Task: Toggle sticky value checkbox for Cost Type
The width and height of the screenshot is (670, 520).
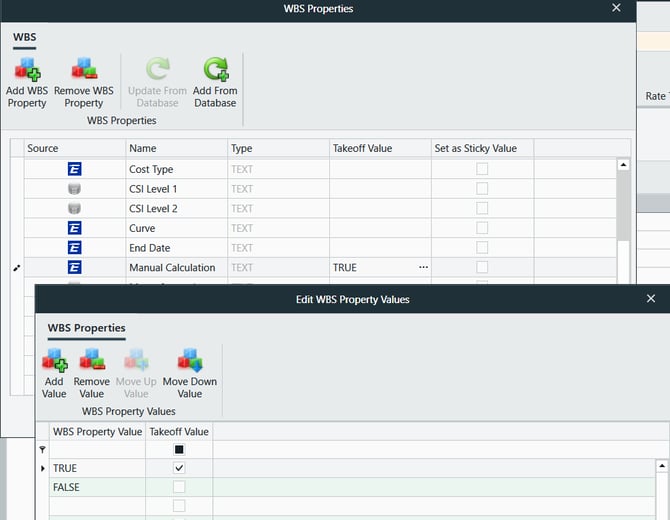Action: coord(482,169)
